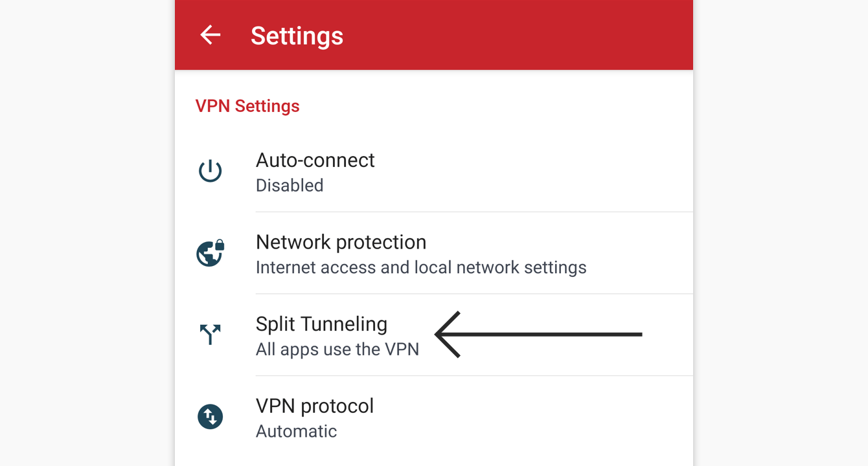Image resolution: width=868 pixels, height=466 pixels.
Task: Click the red 'VPN Settings' section heading
Action: (x=247, y=106)
